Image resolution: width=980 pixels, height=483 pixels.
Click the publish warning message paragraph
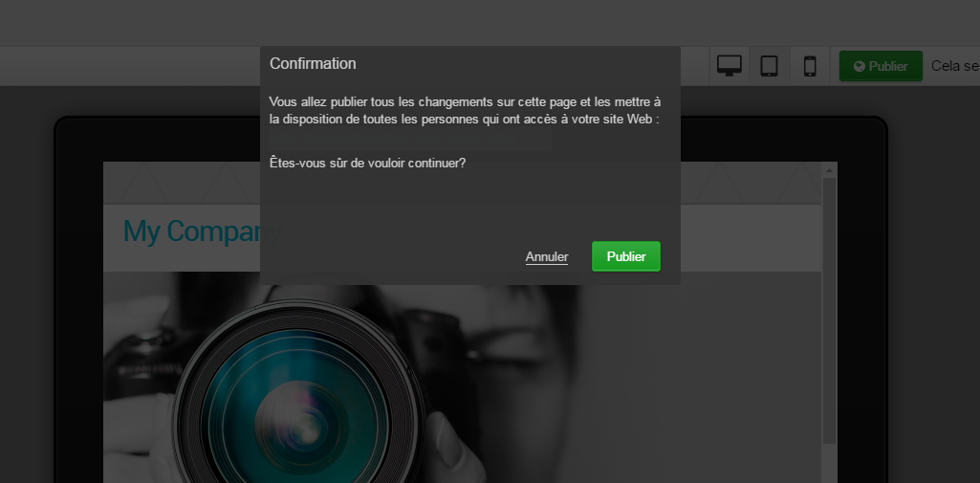pos(465,110)
